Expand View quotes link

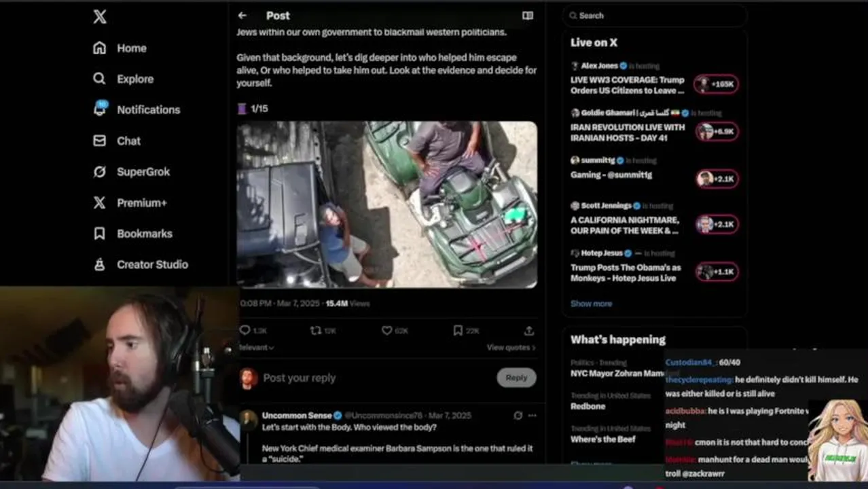point(511,347)
